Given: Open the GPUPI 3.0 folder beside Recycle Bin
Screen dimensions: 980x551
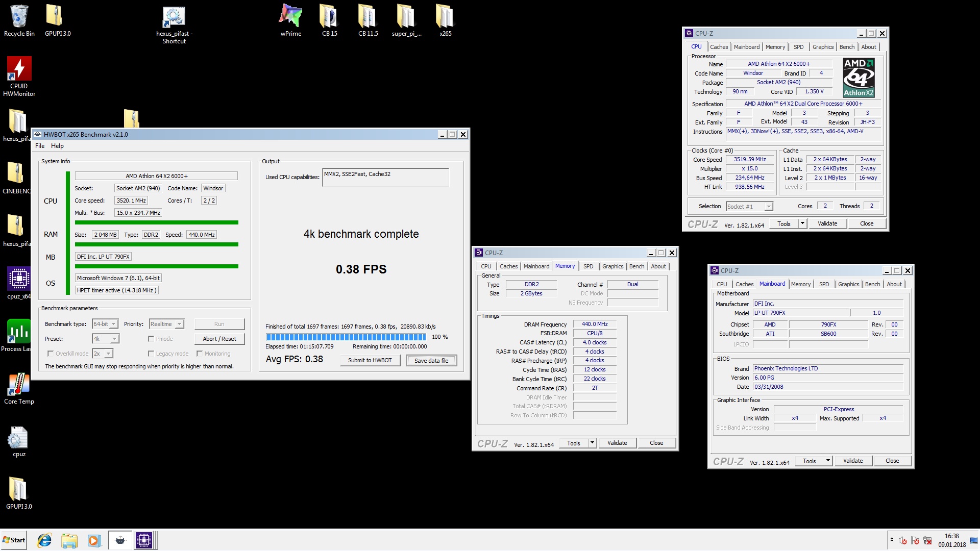Looking at the screenshot, I should pyautogui.click(x=58, y=20).
